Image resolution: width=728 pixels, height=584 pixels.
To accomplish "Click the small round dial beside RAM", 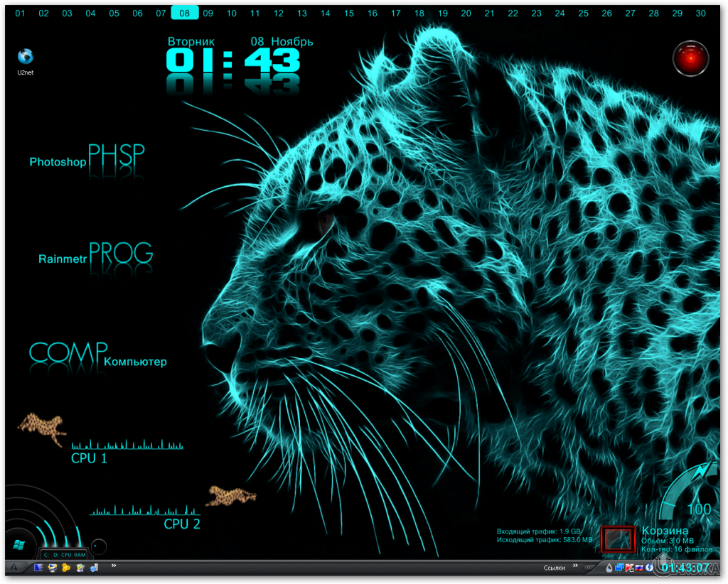I will pos(99,546).
